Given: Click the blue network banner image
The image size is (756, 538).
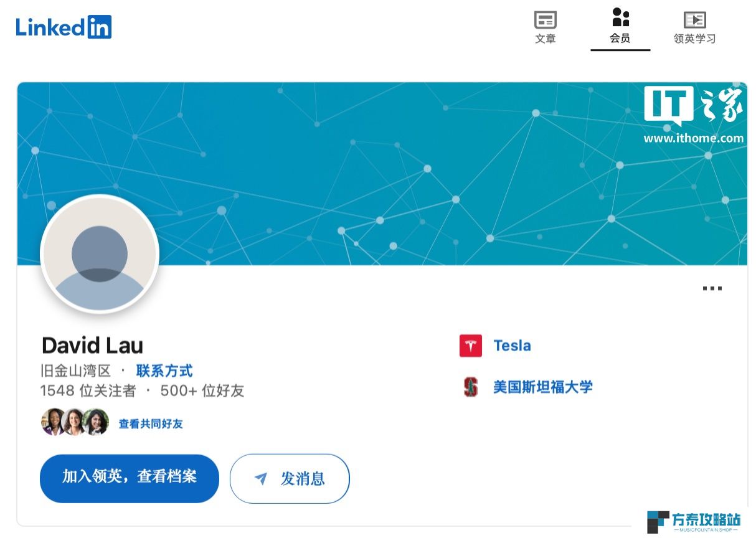Looking at the screenshot, I should pyautogui.click(x=382, y=174).
